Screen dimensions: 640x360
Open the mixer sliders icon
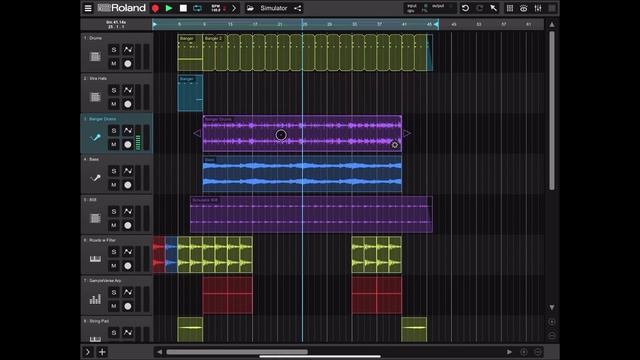pyautogui.click(x=538, y=8)
